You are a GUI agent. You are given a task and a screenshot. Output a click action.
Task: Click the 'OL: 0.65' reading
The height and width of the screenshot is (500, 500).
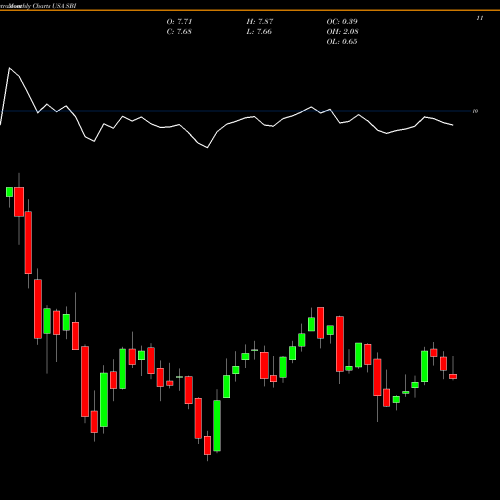point(342,42)
